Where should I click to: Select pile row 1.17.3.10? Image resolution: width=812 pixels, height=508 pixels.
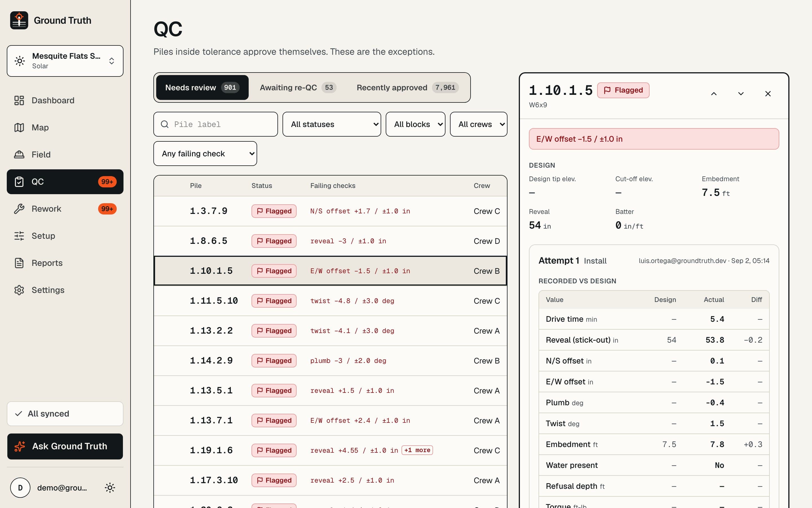(330, 480)
